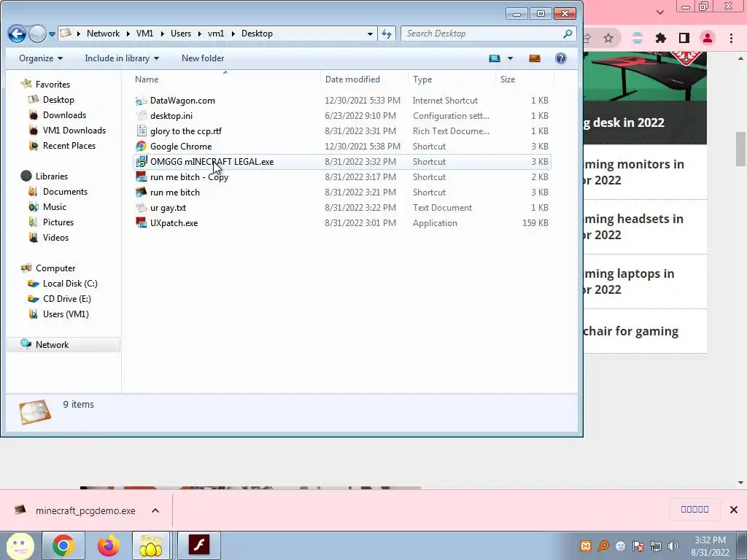The height and width of the screenshot is (560, 747).
Task: Open Chrome tab search chevron
Action: point(659,12)
